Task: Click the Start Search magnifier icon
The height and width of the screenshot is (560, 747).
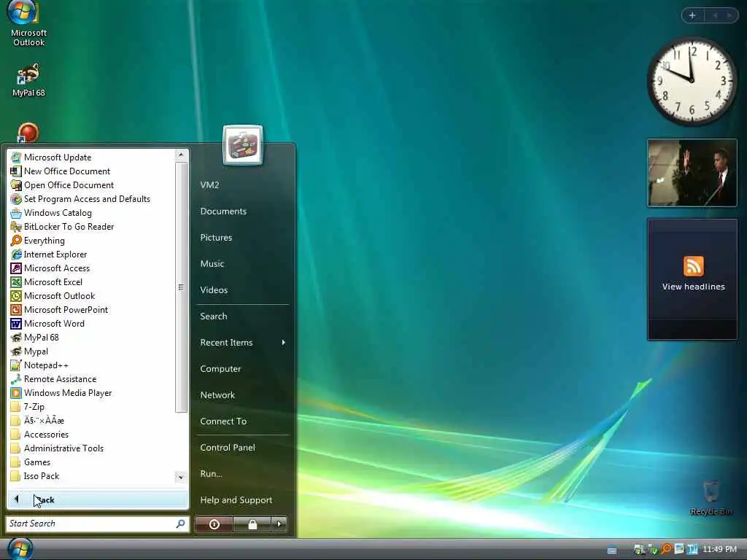Action: pos(181,524)
